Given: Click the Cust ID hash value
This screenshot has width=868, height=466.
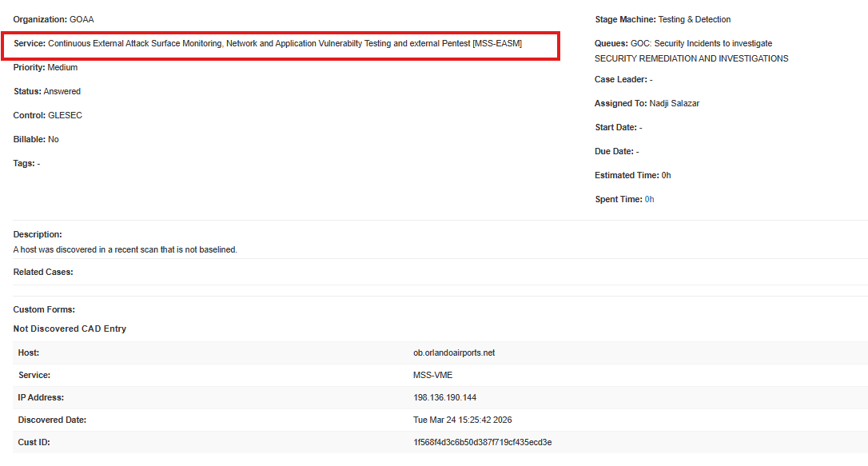Looking at the screenshot, I should pos(482,442).
